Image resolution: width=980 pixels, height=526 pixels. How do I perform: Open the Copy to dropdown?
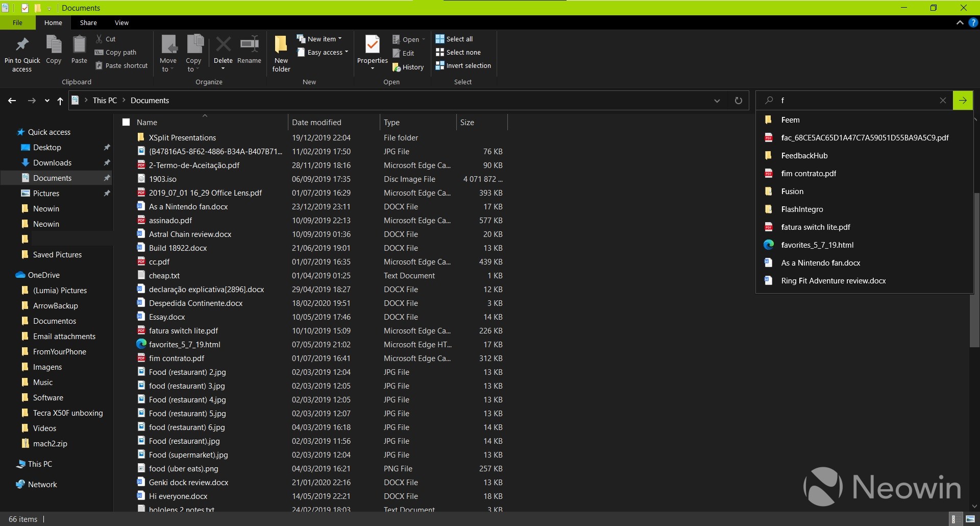(x=193, y=65)
